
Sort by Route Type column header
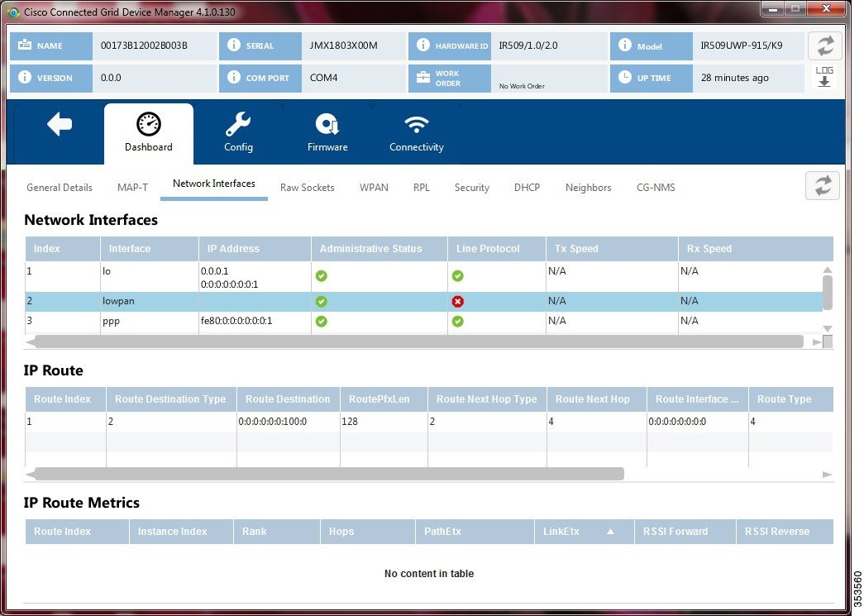(x=790, y=399)
